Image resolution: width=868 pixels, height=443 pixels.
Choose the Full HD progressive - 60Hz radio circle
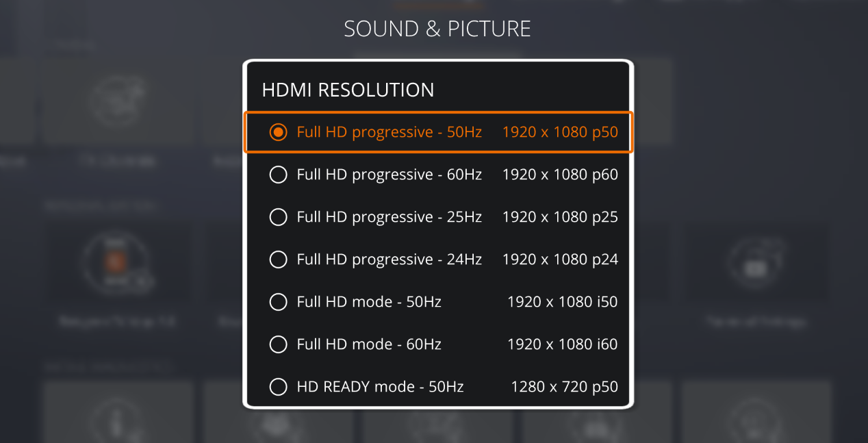278,175
